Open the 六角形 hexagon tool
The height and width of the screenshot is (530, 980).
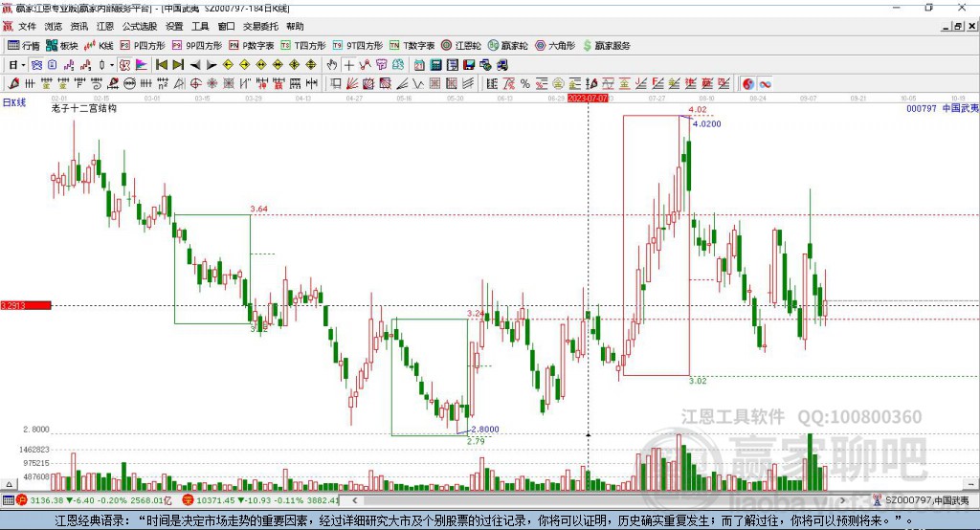(555, 45)
